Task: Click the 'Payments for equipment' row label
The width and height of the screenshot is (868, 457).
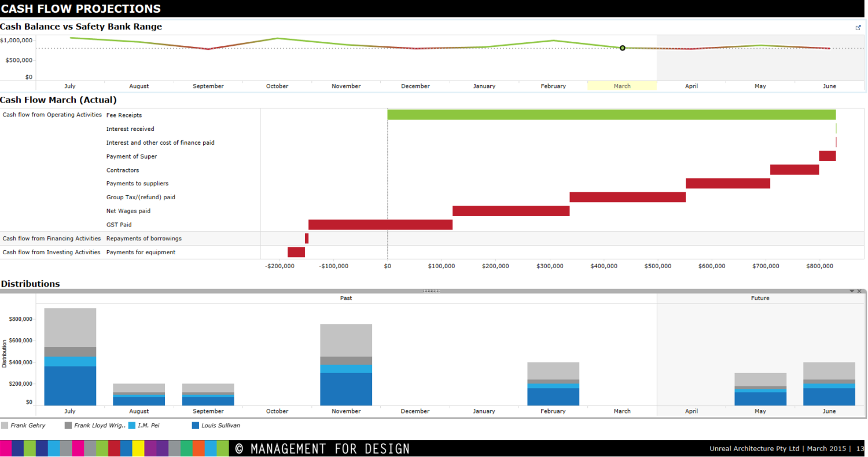Action: click(141, 253)
